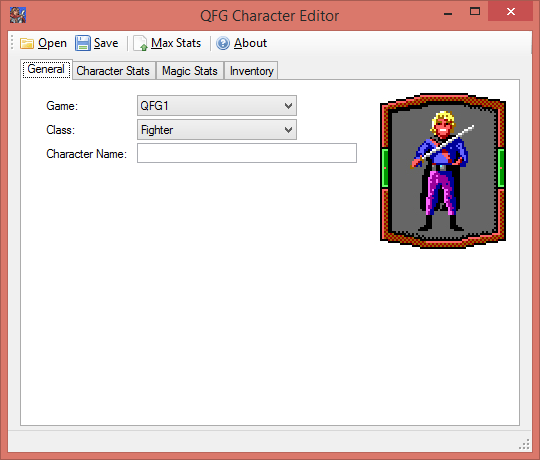Click the window resize grip corner
The width and height of the screenshot is (540, 460).
click(524, 444)
